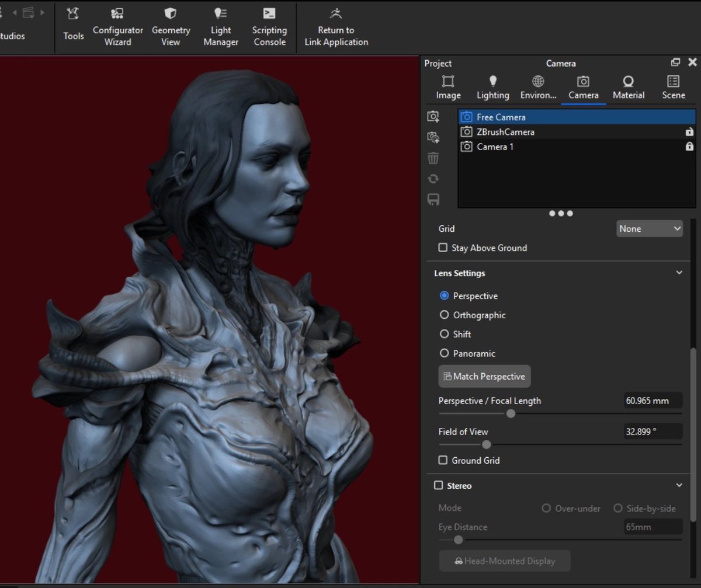Switch to the Lighting tab
This screenshot has width=701, height=588.
tap(492, 87)
